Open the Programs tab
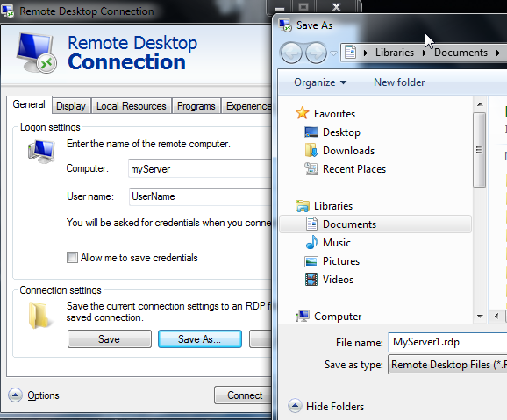507x420 pixels. [196, 106]
